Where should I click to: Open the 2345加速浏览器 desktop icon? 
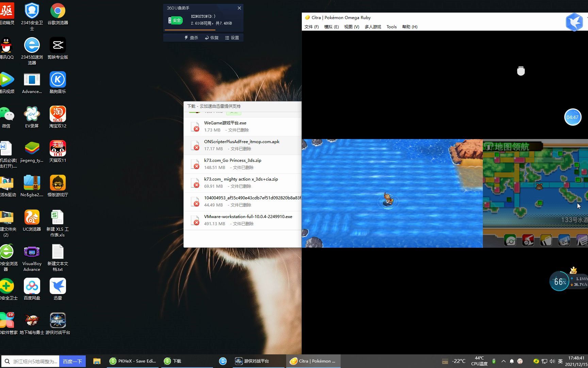coord(32,51)
